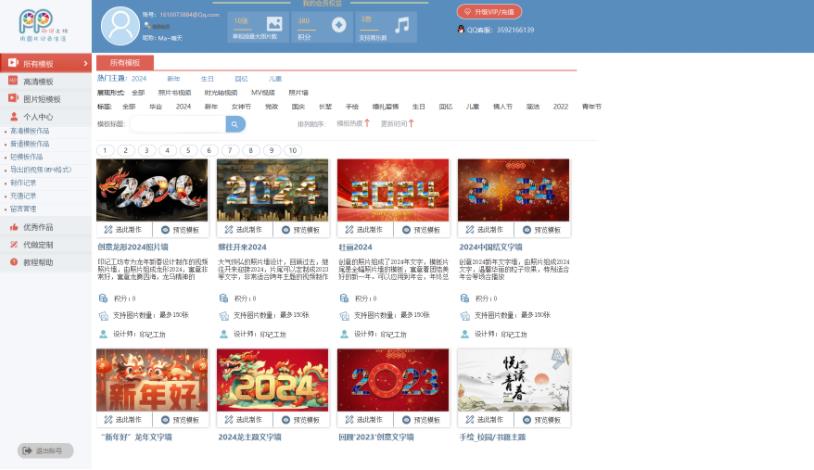Focus the 模板标题 search input field

tap(177, 124)
